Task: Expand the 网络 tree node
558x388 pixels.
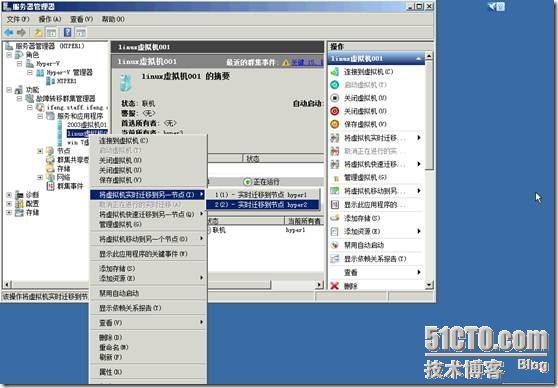Action: (x=40, y=177)
